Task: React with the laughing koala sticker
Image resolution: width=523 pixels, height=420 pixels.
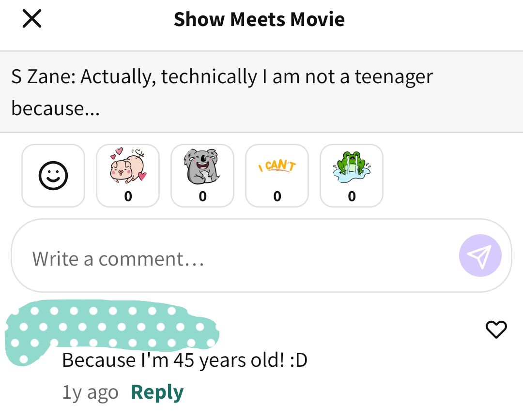Action: 202,176
